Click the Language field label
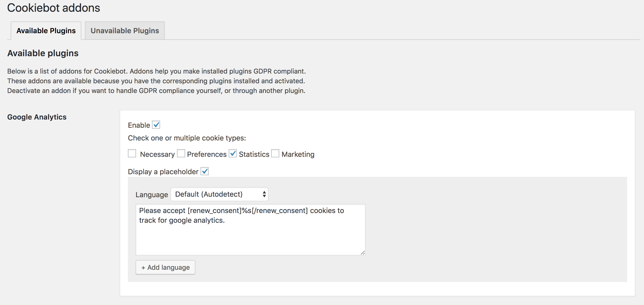The height and width of the screenshot is (305, 644). (152, 195)
